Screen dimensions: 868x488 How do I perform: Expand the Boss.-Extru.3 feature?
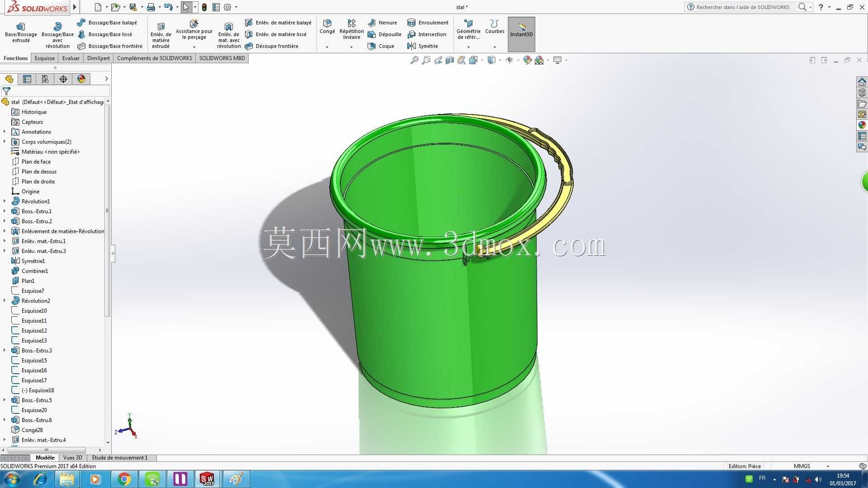coord(5,350)
